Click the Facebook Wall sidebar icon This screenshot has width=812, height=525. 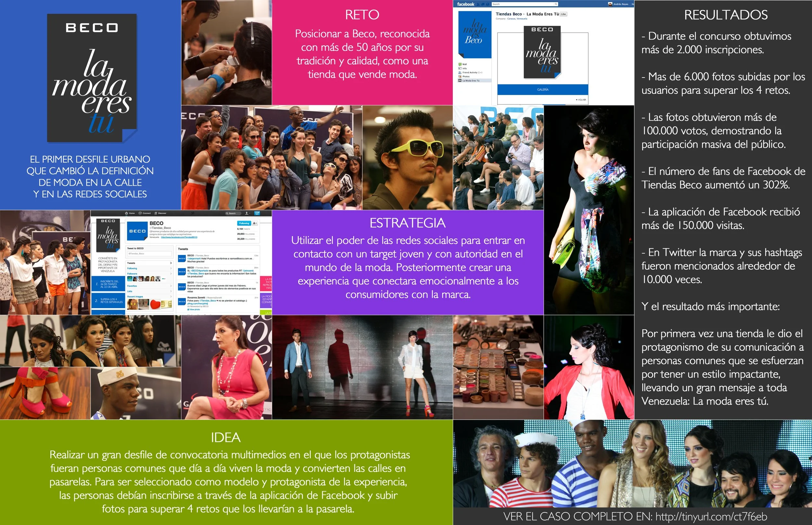point(460,64)
